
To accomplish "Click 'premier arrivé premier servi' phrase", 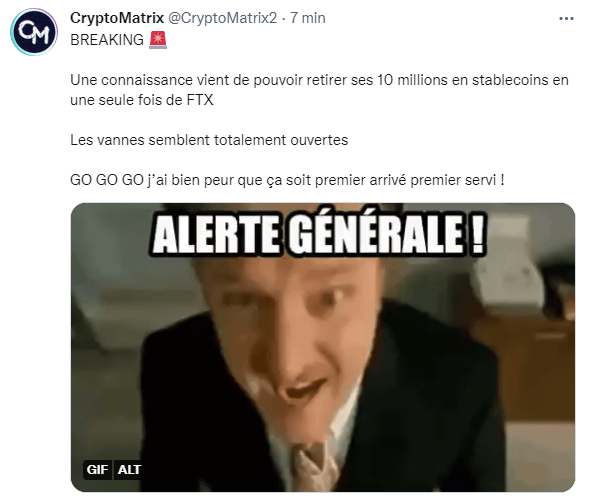I will click(405, 180).
